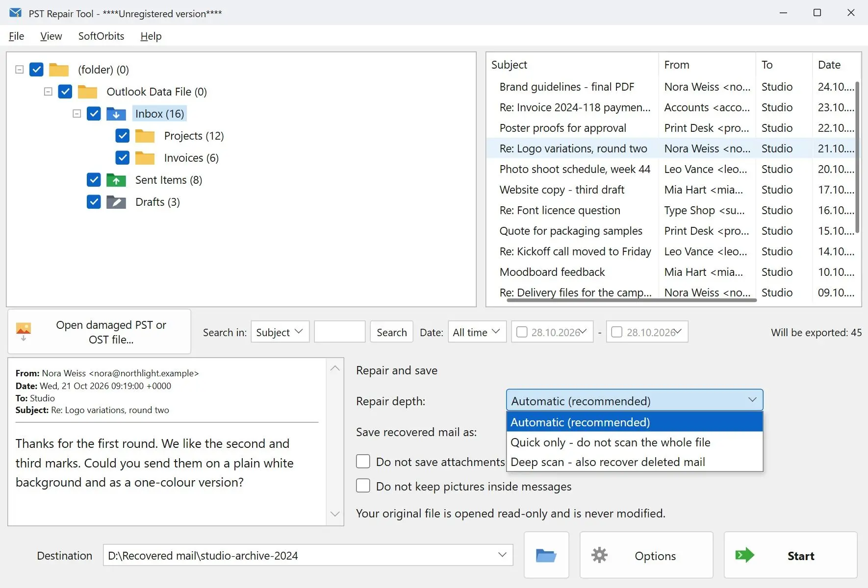
Task: Collapse the Outlook Data File node
Action: tap(48, 92)
